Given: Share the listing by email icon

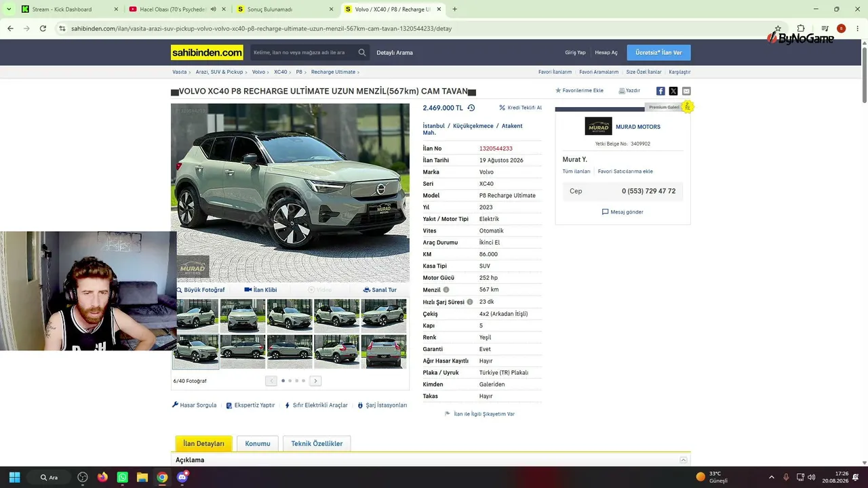Looking at the screenshot, I should coord(686,91).
